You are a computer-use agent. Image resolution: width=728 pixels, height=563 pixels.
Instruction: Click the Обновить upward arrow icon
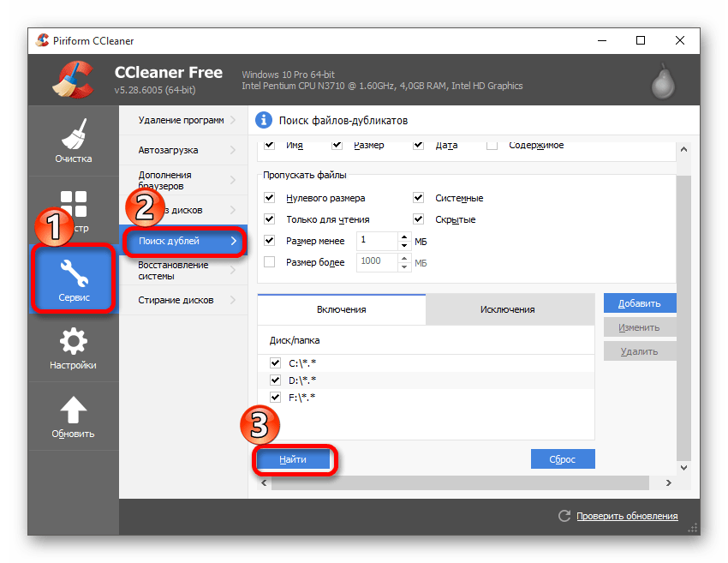(x=73, y=410)
